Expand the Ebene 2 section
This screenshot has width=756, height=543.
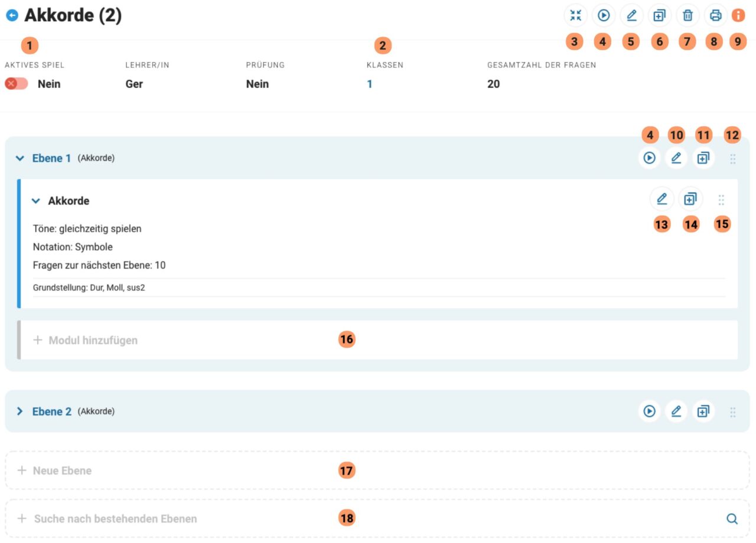[19, 411]
